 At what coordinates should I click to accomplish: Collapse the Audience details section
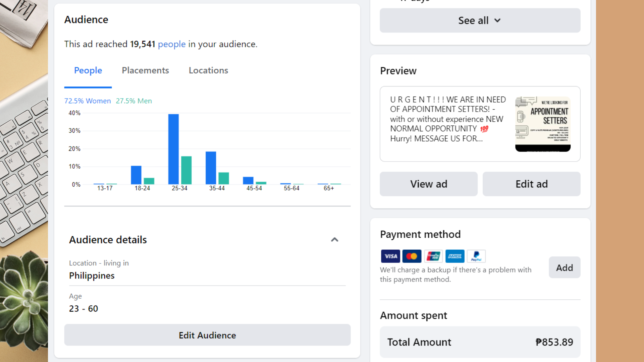[x=334, y=240]
